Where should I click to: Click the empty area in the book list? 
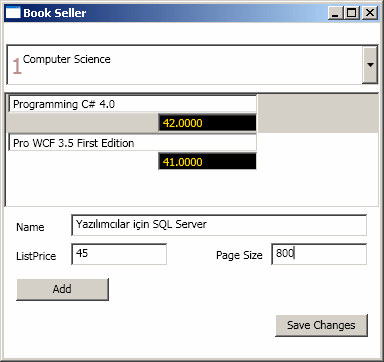[x=192, y=188]
